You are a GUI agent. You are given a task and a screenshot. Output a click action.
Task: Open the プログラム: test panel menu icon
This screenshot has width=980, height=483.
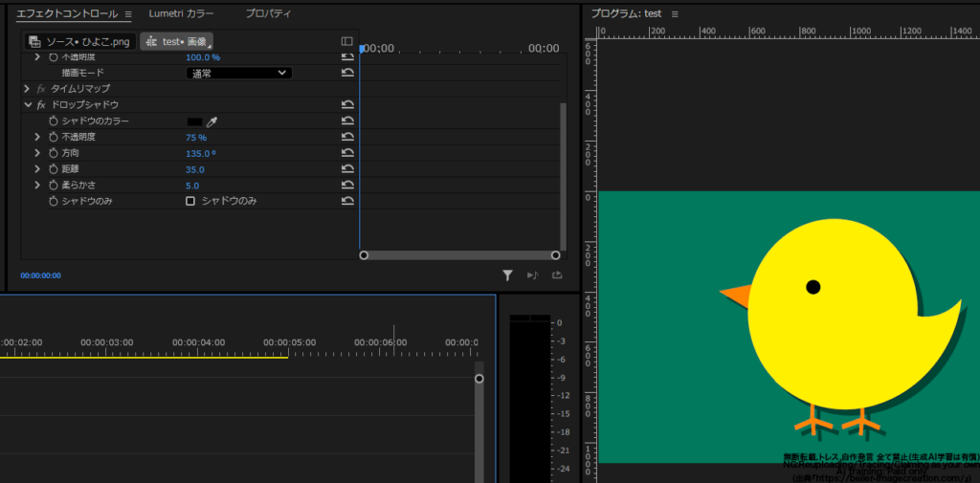(x=675, y=13)
